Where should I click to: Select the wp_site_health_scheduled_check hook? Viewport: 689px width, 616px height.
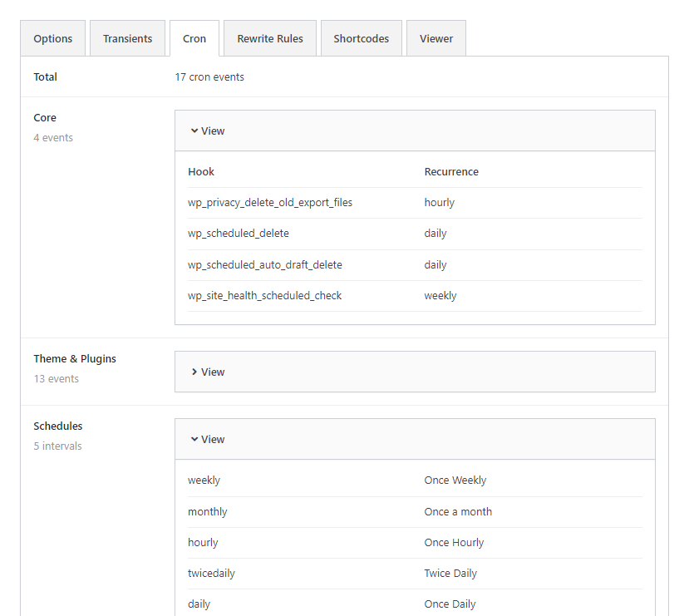265,296
